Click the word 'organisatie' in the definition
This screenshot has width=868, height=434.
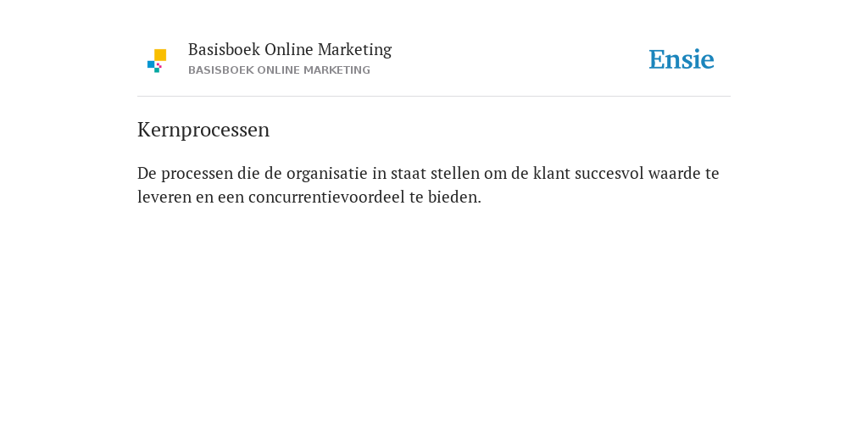[326, 174]
